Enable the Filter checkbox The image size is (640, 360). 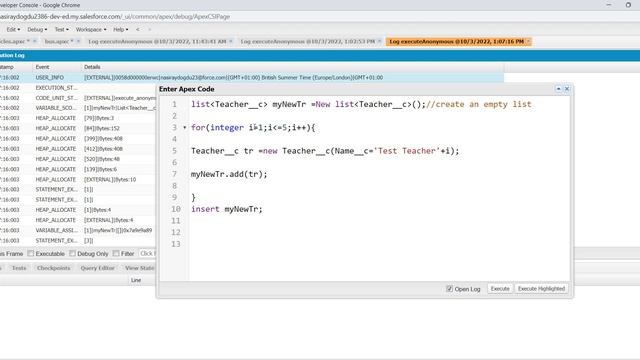(x=116, y=253)
